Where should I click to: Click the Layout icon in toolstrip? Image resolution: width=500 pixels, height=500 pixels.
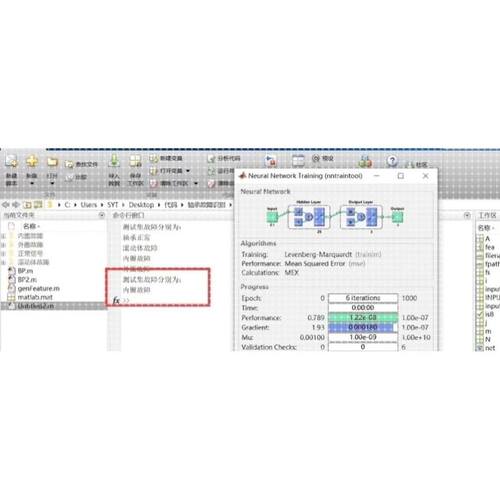pyautogui.click(x=298, y=161)
